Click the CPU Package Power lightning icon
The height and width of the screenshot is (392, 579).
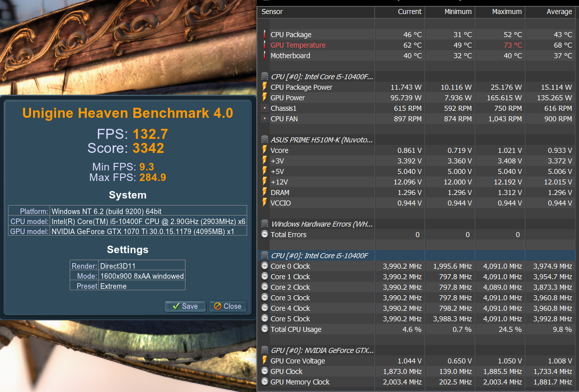tap(264, 87)
